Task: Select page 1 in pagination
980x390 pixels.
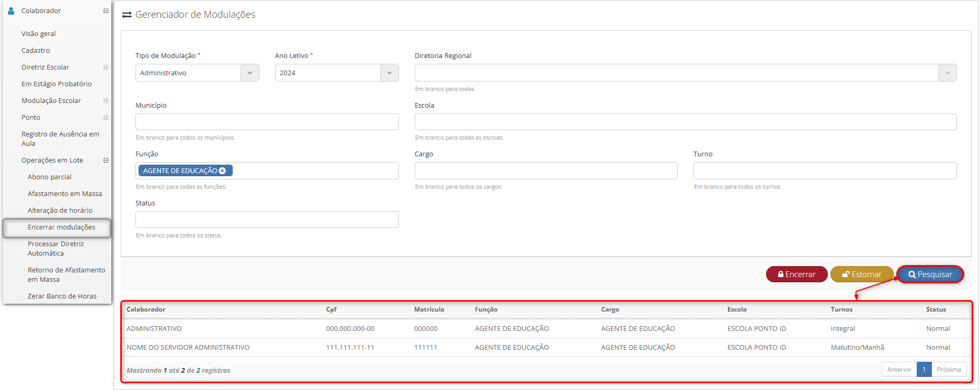Action: click(924, 370)
